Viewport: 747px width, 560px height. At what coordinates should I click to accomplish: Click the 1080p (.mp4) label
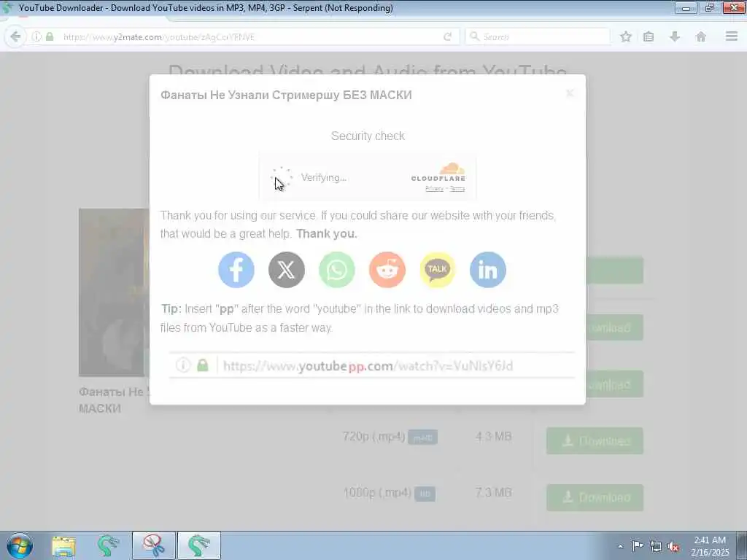[x=377, y=493]
